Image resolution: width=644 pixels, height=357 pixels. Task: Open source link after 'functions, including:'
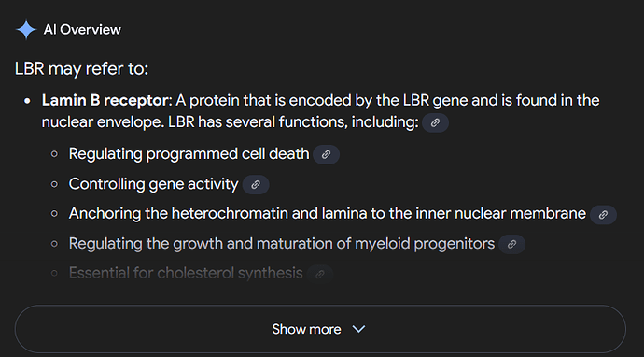click(x=435, y=122)
